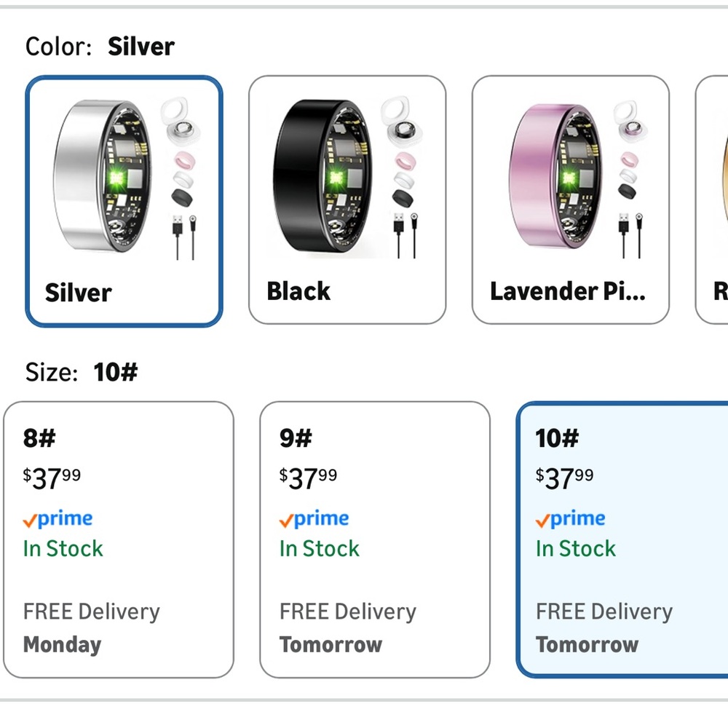Click the $37.99 price on size 8#
Image resolution: width=728 pixels, height=728 pixels.
click(52, 478)
